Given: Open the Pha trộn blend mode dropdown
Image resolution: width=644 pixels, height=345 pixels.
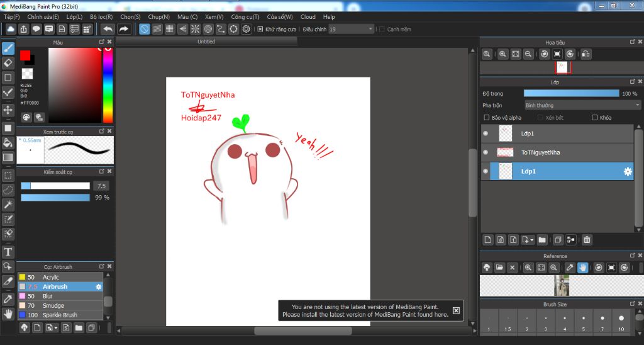Looking at the screenshot, I should click(x=582, y=106).
